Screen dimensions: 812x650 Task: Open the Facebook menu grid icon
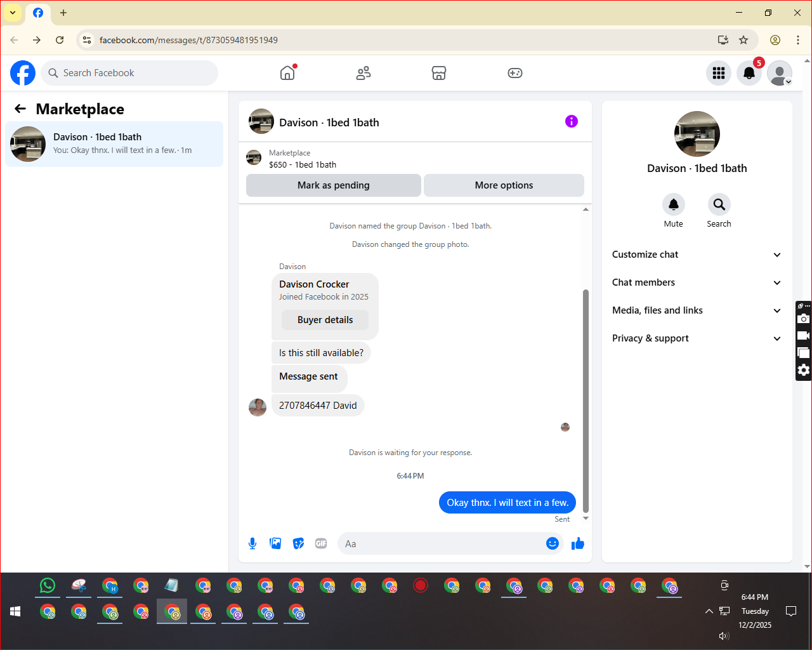point(719,73)
